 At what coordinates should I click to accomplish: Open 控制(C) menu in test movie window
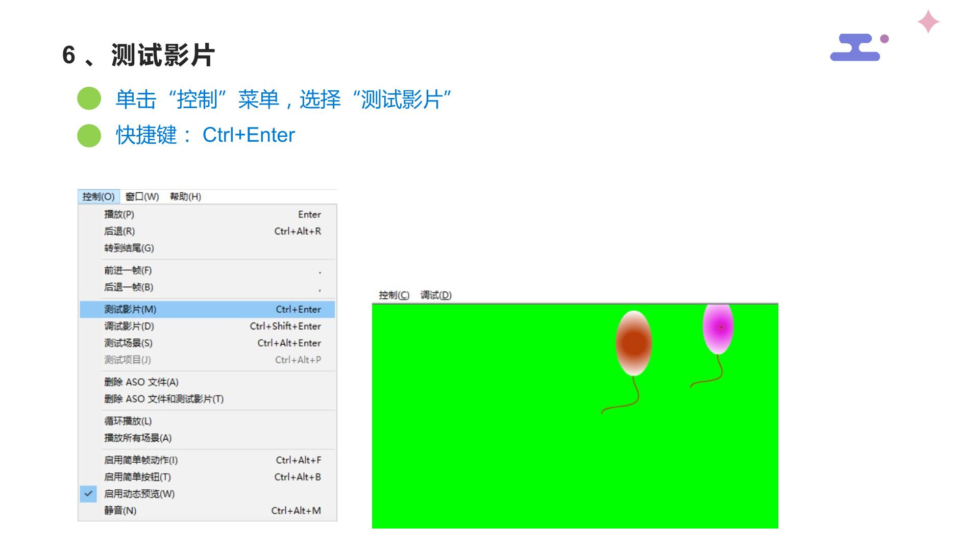pyautogui.click(x=394, y=295)
